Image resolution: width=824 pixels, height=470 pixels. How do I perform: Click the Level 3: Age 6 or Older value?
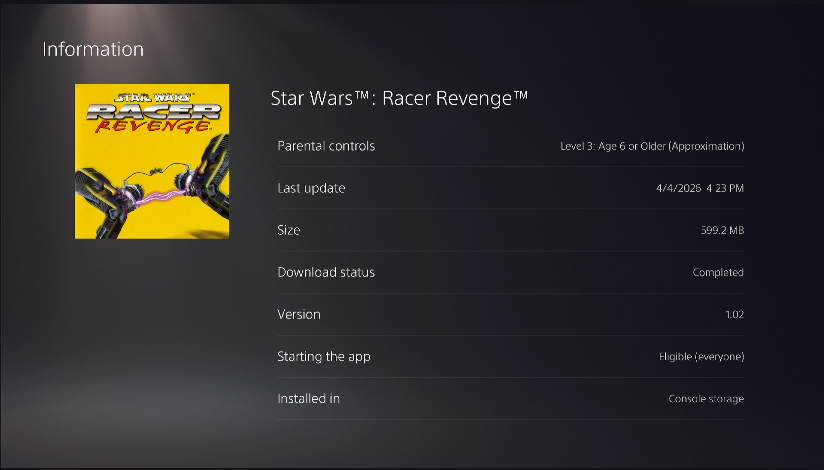coord(652,146)
